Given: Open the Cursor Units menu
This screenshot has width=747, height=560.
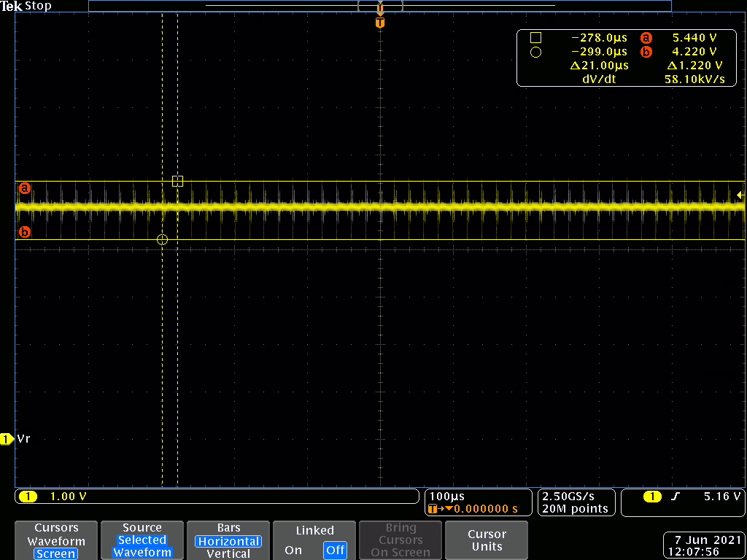Looking at the screenshot, I should point(487,540).
